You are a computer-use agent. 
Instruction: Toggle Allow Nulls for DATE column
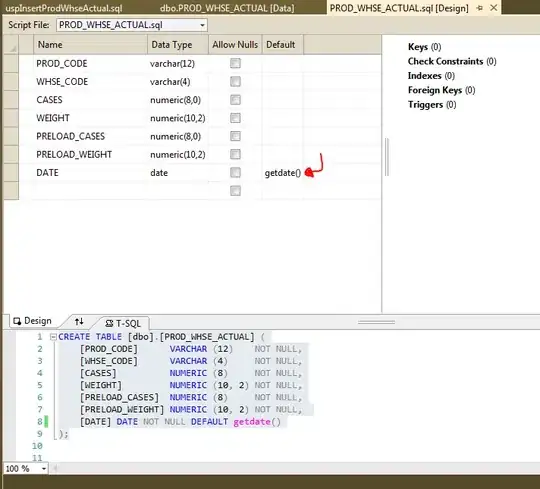pyautogui.click(x=235, y=173)
